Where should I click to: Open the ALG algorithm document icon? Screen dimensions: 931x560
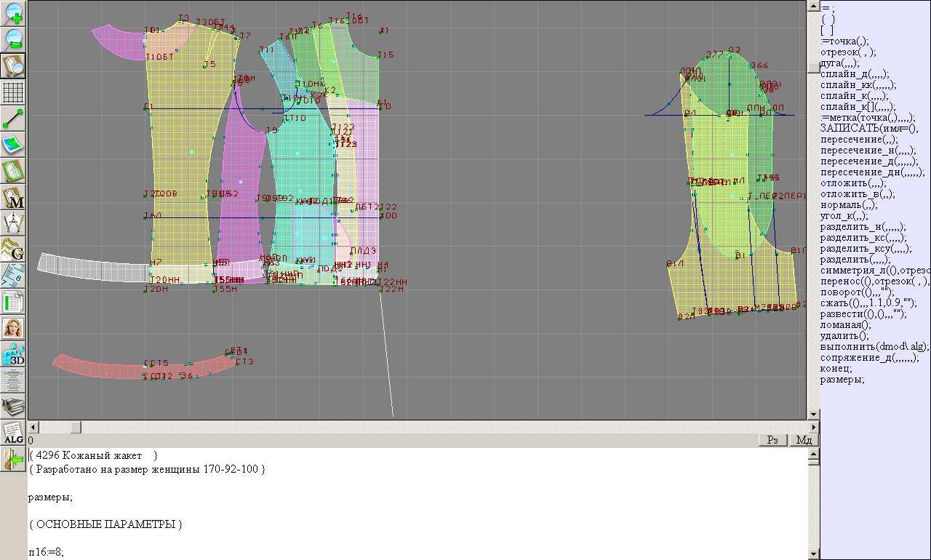pyautogui.click(x=13, y=433)
